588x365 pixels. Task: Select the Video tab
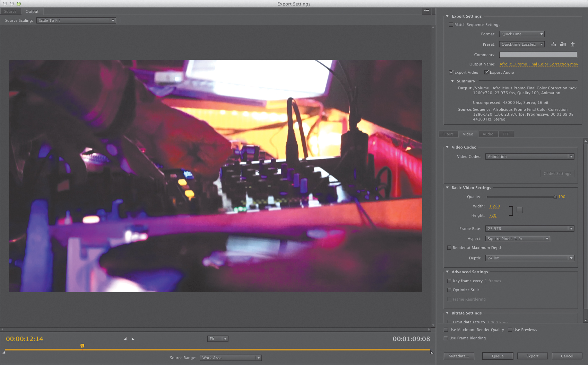coord(468,134)
